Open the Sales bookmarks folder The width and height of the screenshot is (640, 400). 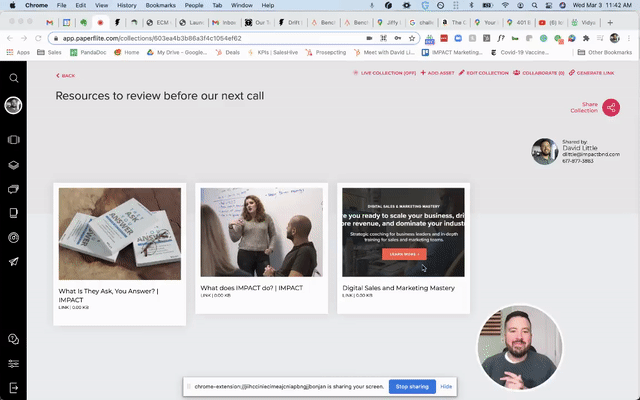(49, 52)
